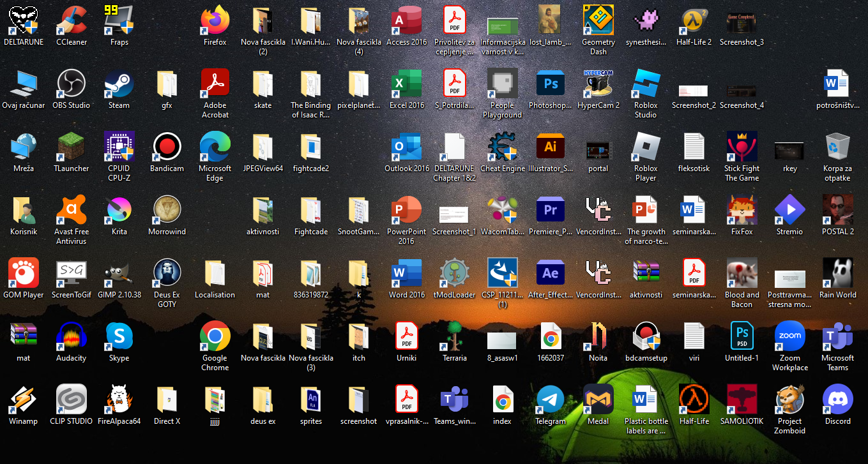The height and width of the screenshot is (464, 868).
Task: Select the Google Chrome shortcut
Action: coord(215,337)
